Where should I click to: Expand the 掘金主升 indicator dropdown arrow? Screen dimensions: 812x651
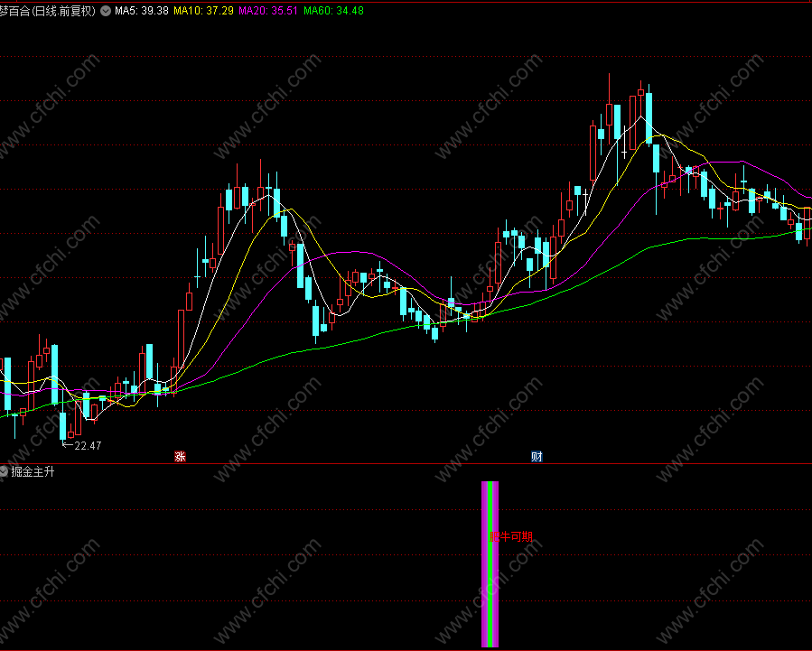point(4,471)
